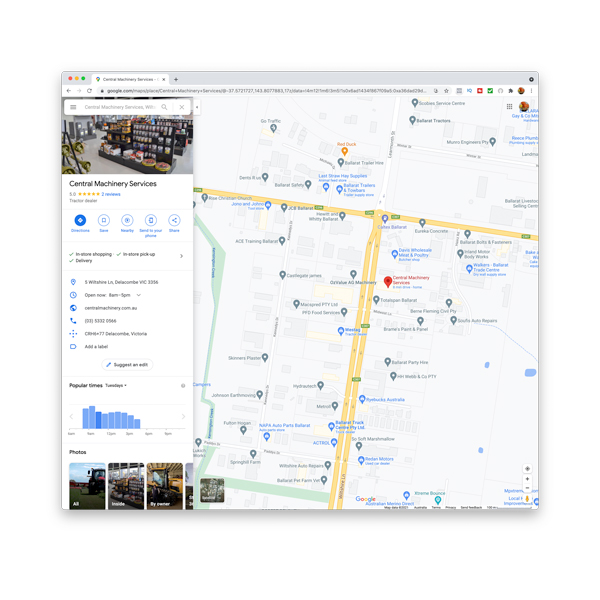Open the Google Maps hamburger menu
The height and width of the screenshot is (600, 600).
pos(73,107)
